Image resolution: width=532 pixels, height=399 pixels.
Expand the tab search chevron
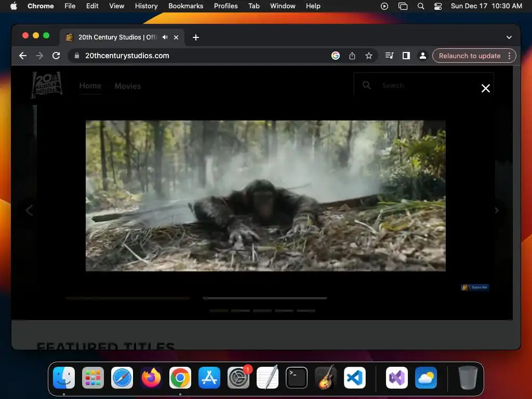pos(509,37)
